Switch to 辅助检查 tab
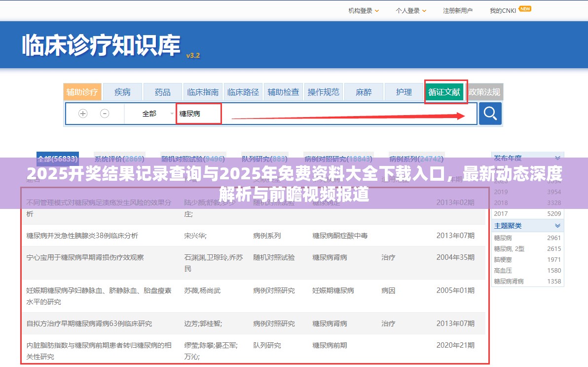The height and width of the screenshot is (367, 588). coord(283,92)
